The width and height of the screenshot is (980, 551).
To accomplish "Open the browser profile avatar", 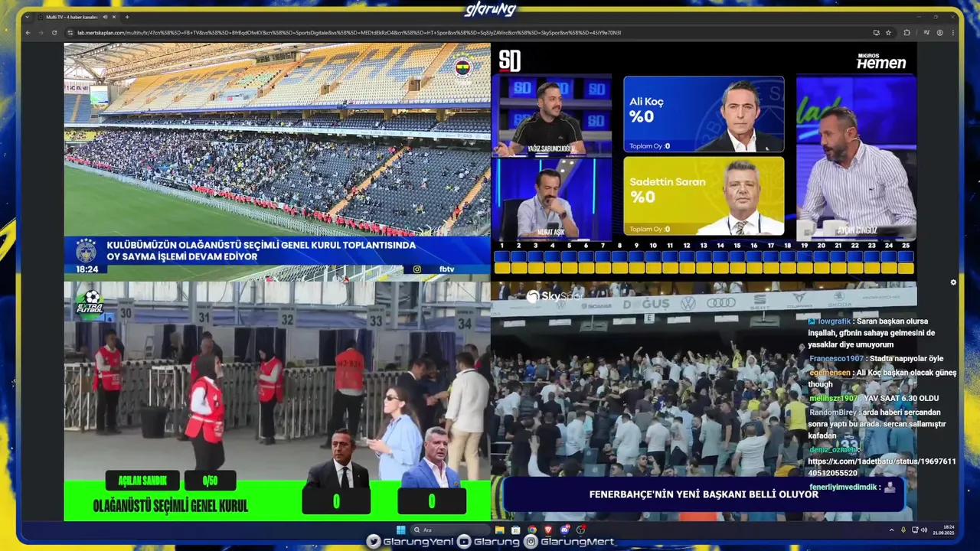I will tap(940, 33).
